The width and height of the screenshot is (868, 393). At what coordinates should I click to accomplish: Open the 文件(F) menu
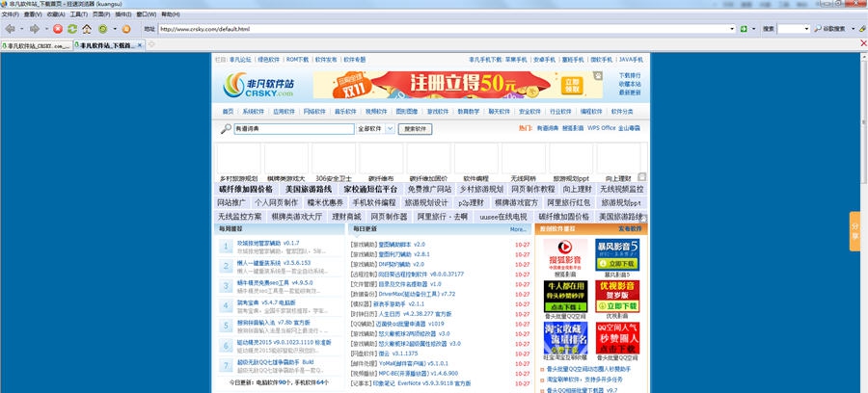pyautogui.click(x=11, y=13)
